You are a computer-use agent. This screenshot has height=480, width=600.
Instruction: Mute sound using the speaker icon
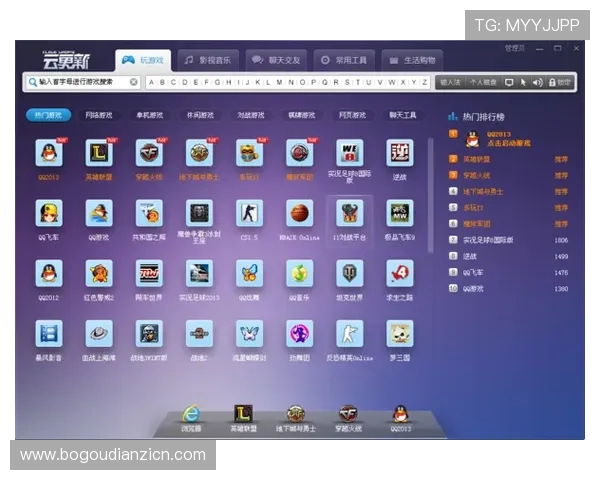point(537,82)
